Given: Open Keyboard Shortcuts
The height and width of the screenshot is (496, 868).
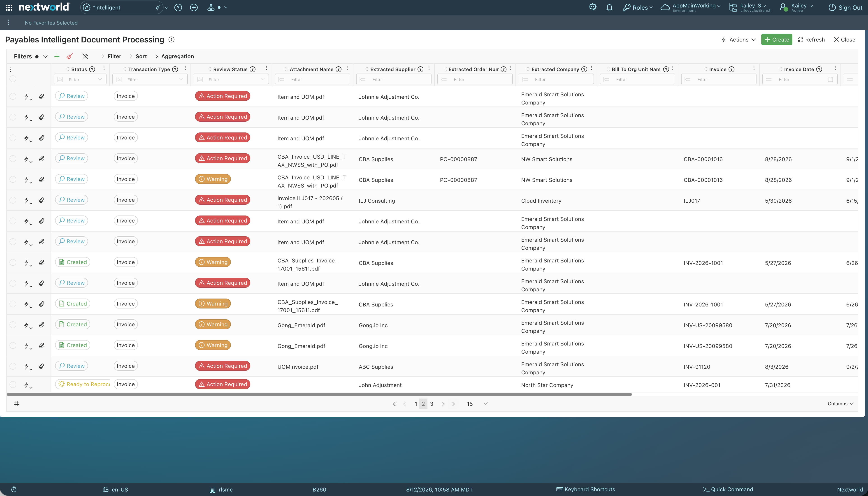Looking at the screenshot, I should [586, 489].
